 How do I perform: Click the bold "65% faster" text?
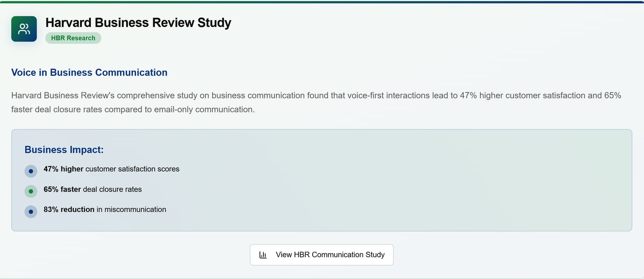62,189
